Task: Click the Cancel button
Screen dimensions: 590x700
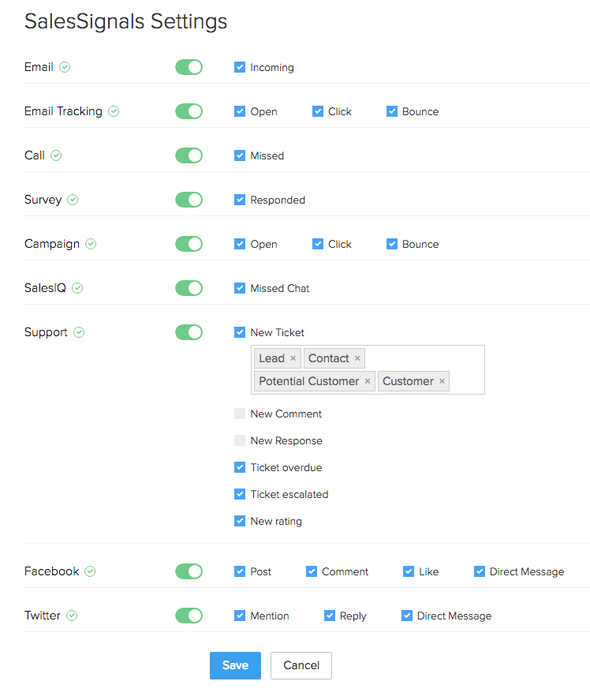Action: click(x=301, y=665)
